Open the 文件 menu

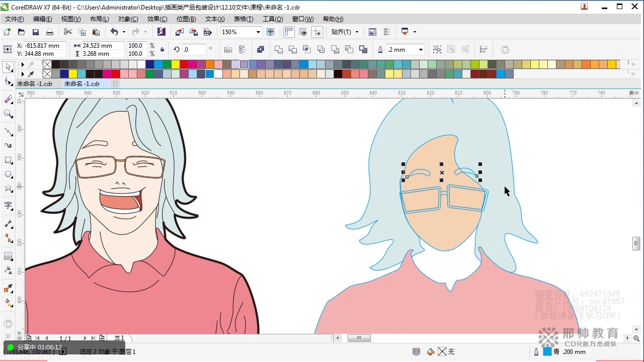[14, 19]
